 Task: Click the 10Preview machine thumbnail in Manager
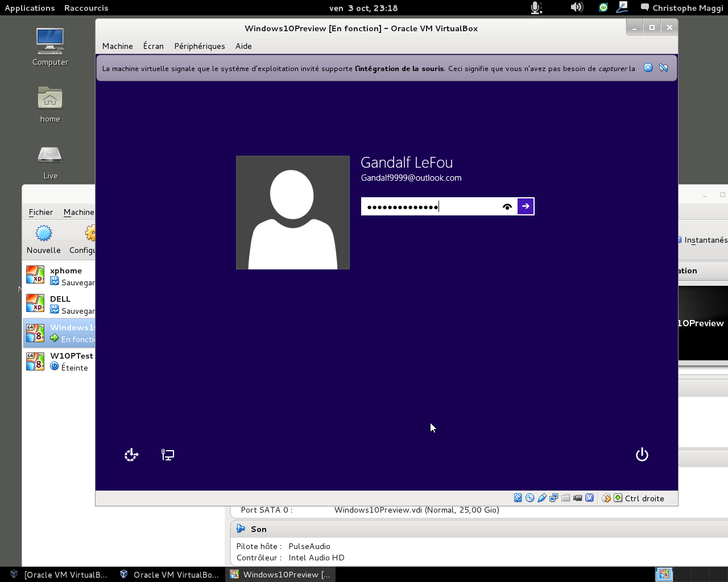click(x=703, y=323)
